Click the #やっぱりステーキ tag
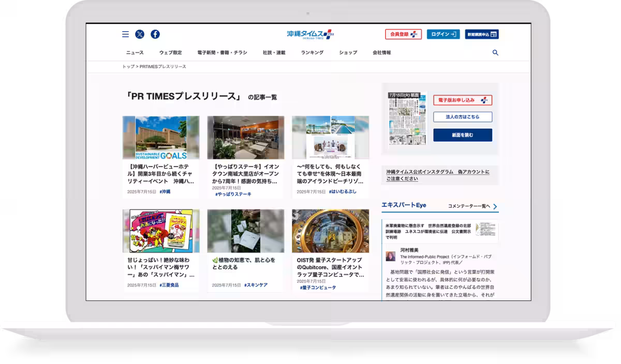Viewport: 621px width, 364px height. pos(233,194)
